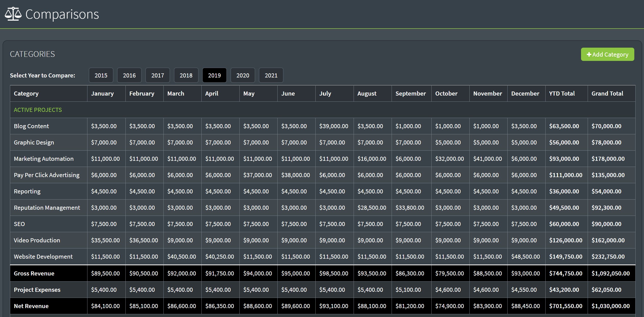This screenshot has height=317, width=644.
Task: Compare against year 2020
Action: [x=242, y=75]
